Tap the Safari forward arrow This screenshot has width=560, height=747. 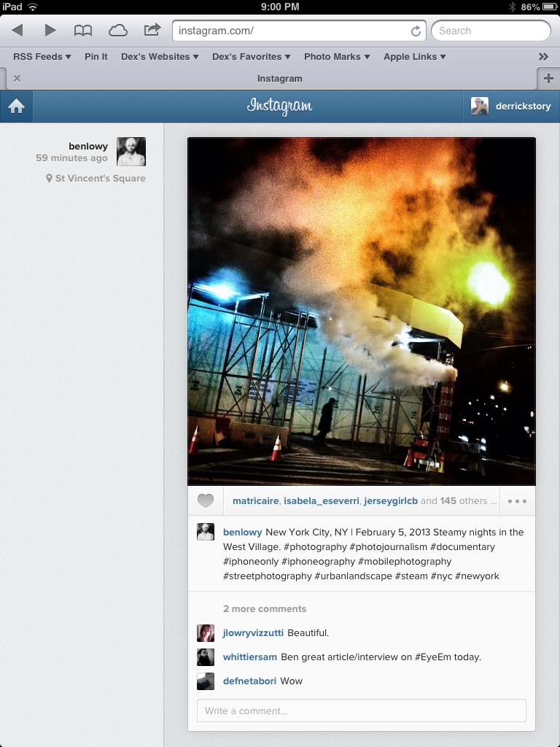[50, 31]
